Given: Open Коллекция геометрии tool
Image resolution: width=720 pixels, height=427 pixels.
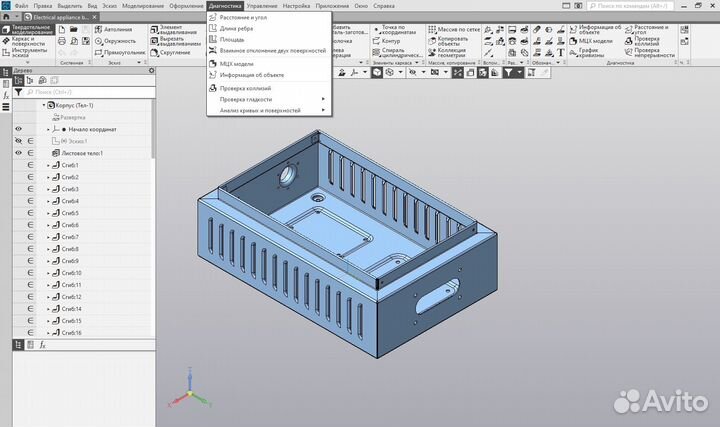Looking at the screenshot, I should click(x=447, y=53).
